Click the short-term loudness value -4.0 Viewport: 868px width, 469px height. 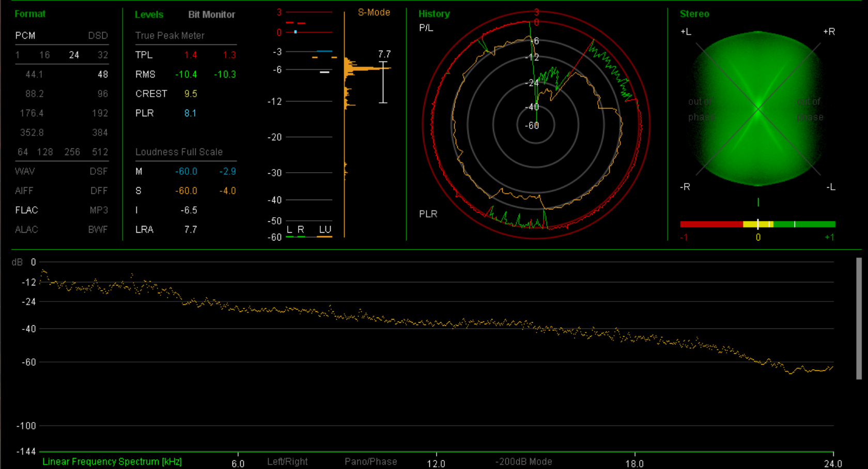pos(227,191)
